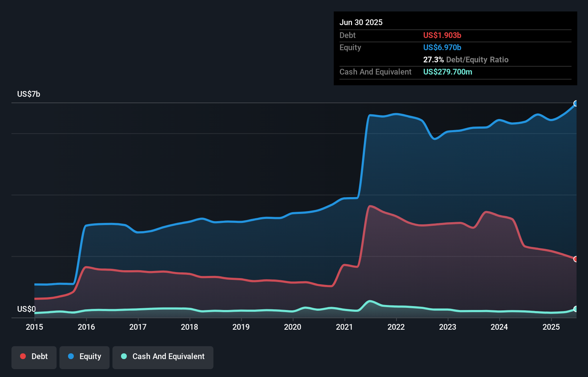Expand the Equity row in the tooltip
588x377 pixels.
[399, 47]
